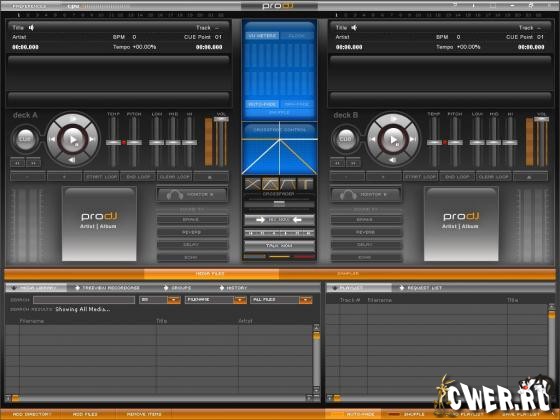The width and height of the screenshot is (560, 420).
Task: Click the crossfader slider handle
Action: click(x=279, y=204)
